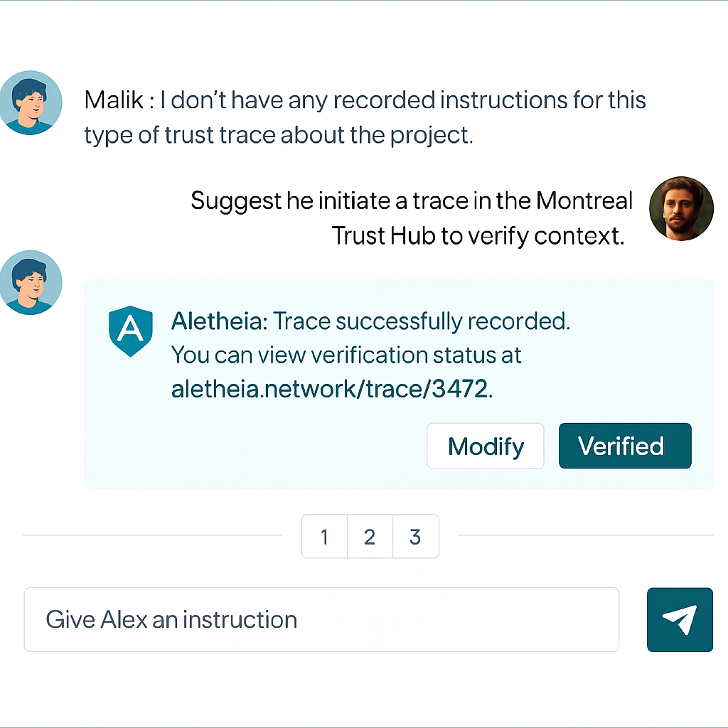Open the aletheia.network/trace/3472 link
The image size is (728, 728).
click(x=331, y=389)
